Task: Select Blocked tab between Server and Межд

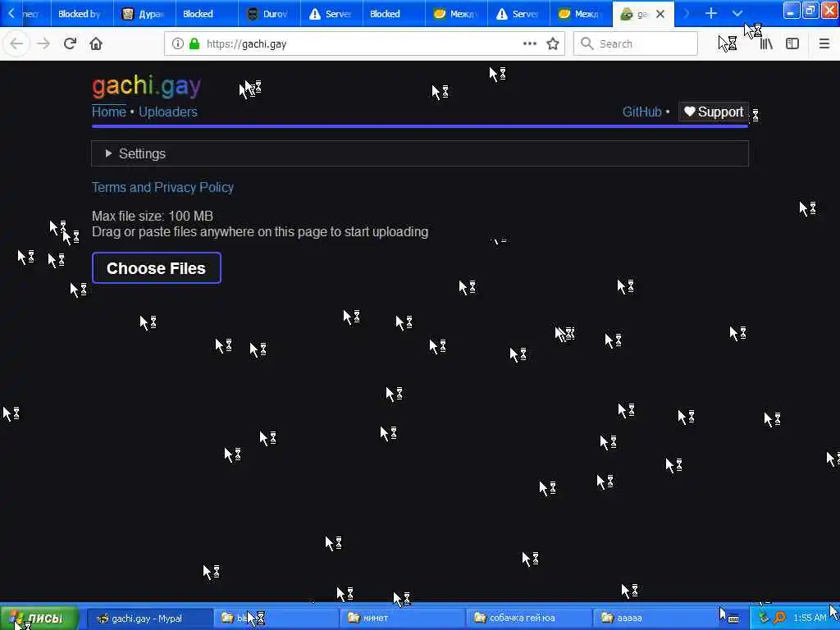Action: coord(394,14)
